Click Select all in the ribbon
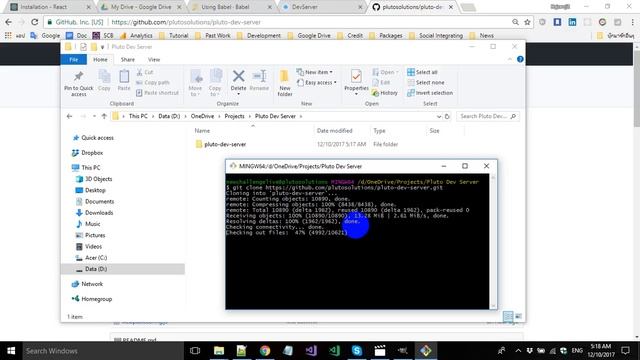 coord(422,72)
